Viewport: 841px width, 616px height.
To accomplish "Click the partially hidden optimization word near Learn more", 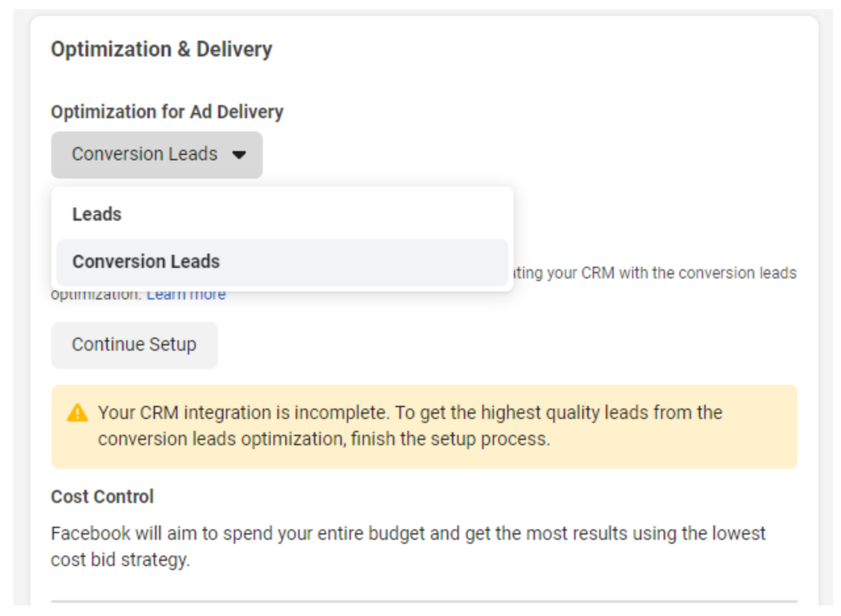I will click(x=96, y=295).
